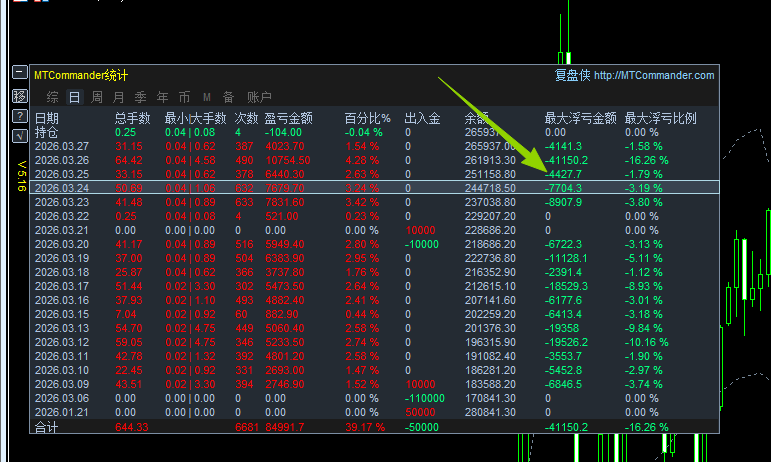The image size is (771, 462).
Task: Select the 2026.03.09 date row
Action: coord(374,384)
